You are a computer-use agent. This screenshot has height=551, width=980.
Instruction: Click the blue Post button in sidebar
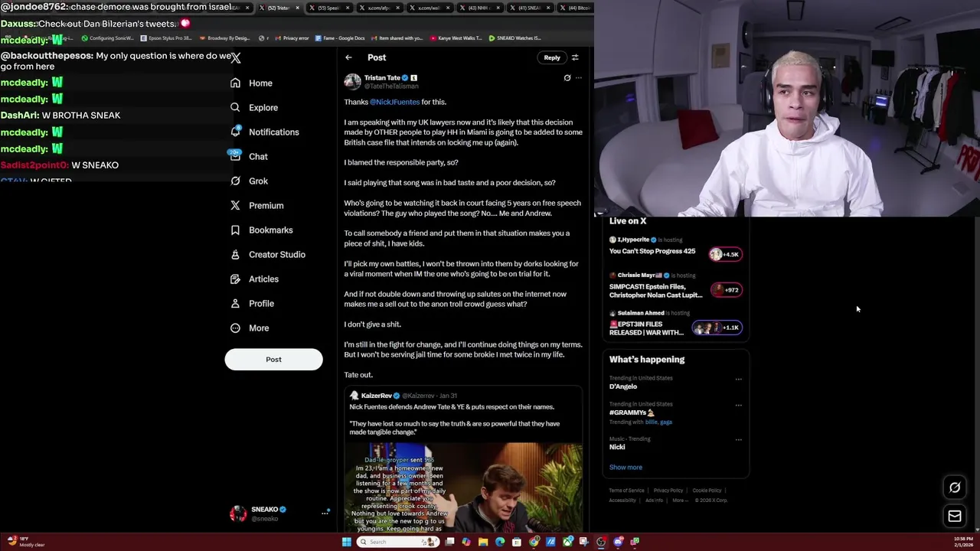click(x=273, y=359)
